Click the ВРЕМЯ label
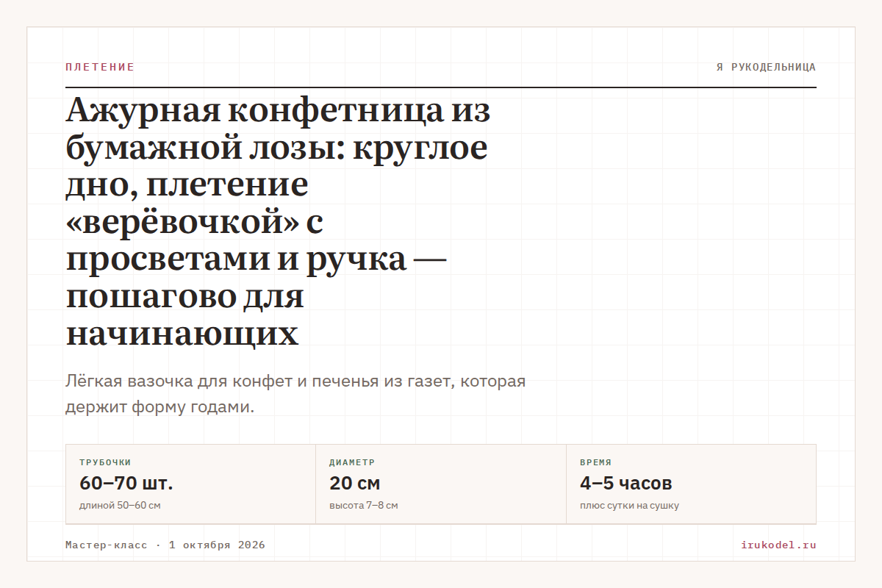The width and height of the screenshot is (882, 588). [595, 462]
